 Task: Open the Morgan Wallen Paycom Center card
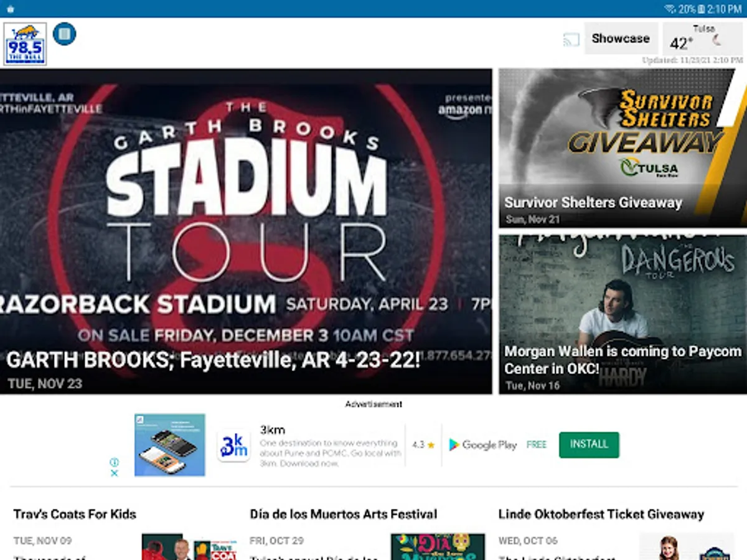(622, 314)
